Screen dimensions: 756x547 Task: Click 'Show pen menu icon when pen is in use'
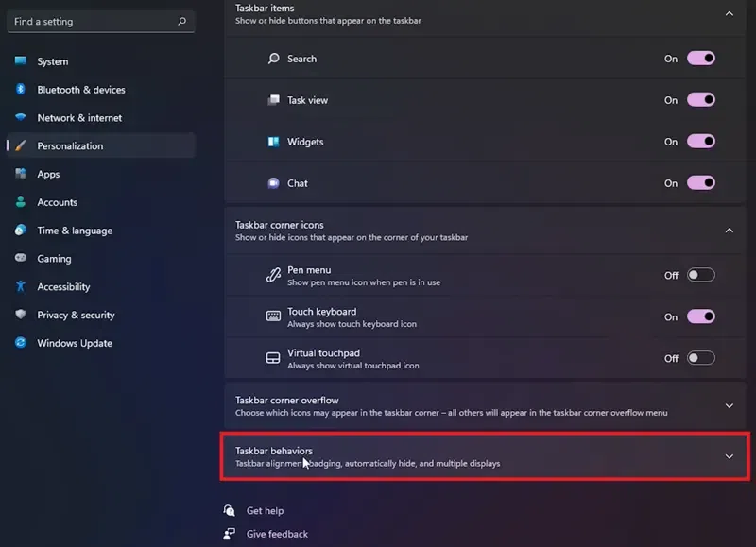[364, 282]
